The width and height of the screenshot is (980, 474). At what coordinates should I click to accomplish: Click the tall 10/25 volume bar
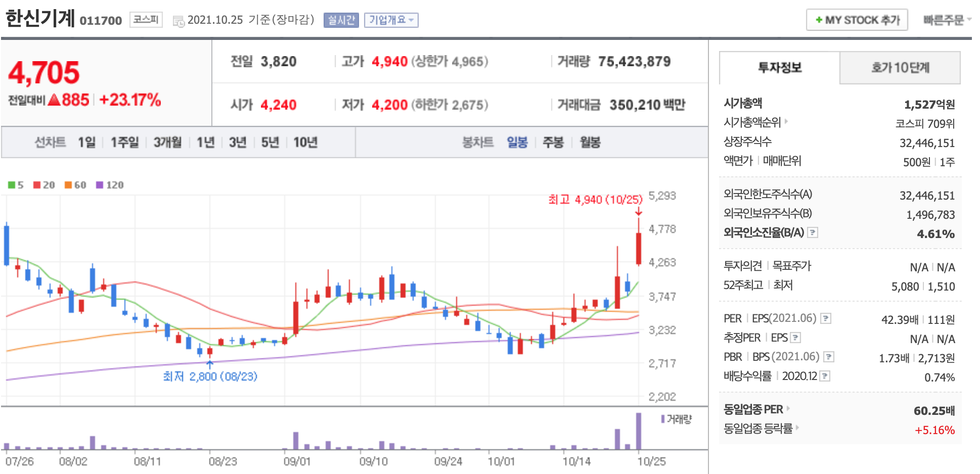639,431
